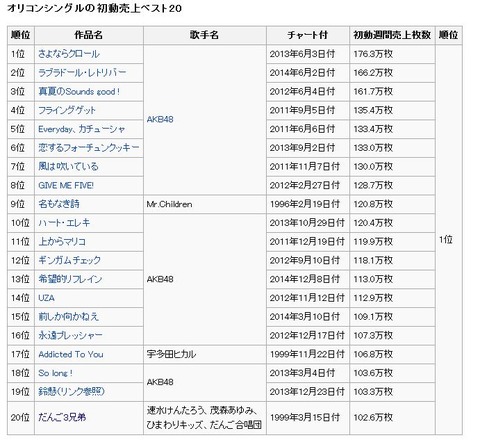The width and height of the screenshot is (480, 440).
Task: Click the 113.0万枚 sales cell
Action: [392, 279]
